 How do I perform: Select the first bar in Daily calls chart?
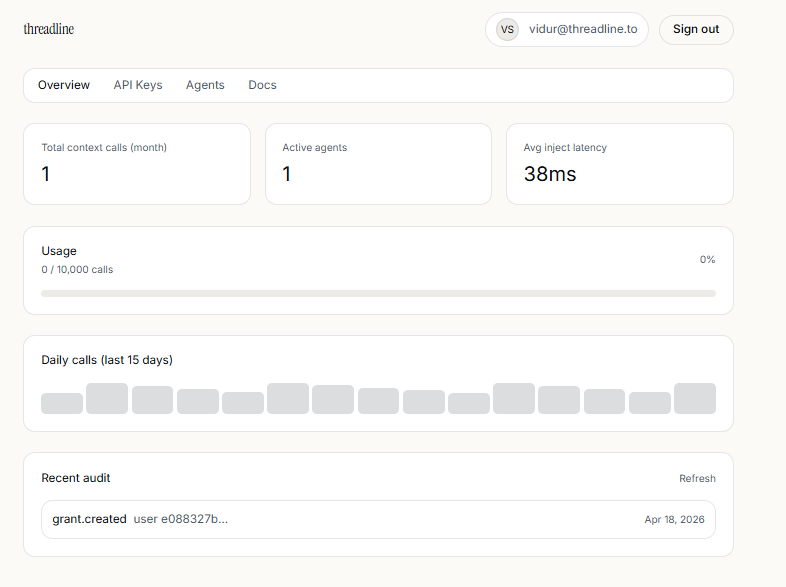(62, 403)
